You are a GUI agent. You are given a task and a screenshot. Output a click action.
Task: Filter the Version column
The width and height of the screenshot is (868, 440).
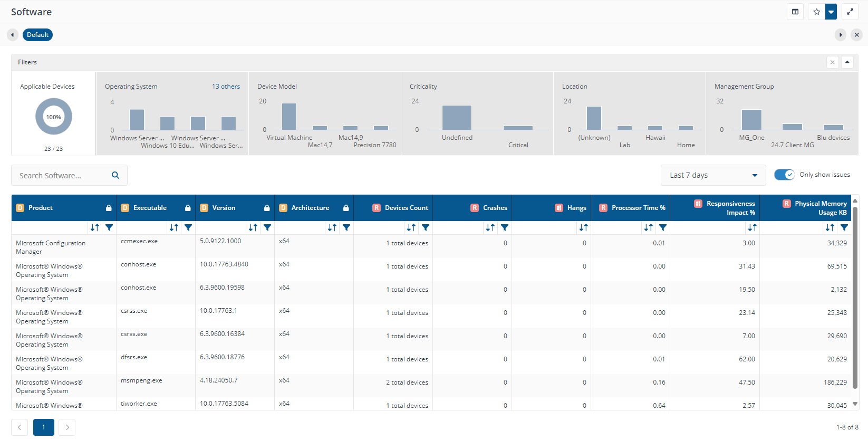pyautogui.click(x=267, y=227)
